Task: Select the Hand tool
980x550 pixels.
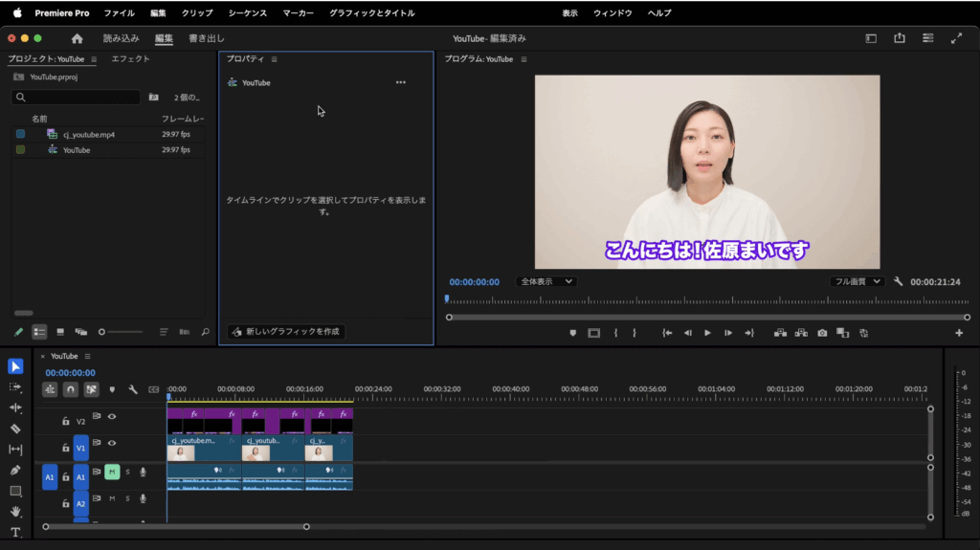Action: click(15, 512)
